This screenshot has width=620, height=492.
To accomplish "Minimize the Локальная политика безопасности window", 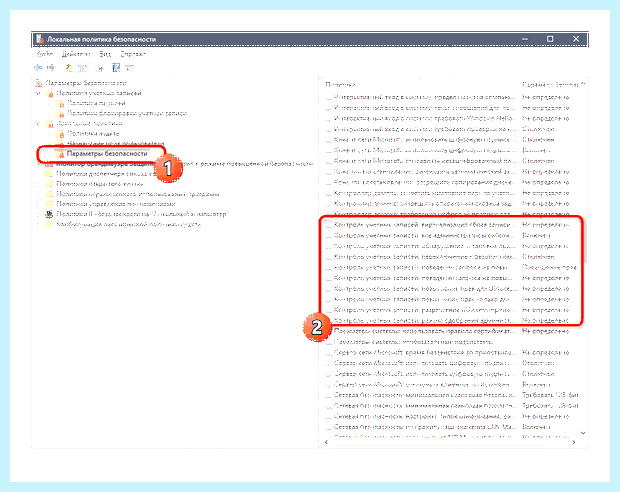I will (525, 39).
